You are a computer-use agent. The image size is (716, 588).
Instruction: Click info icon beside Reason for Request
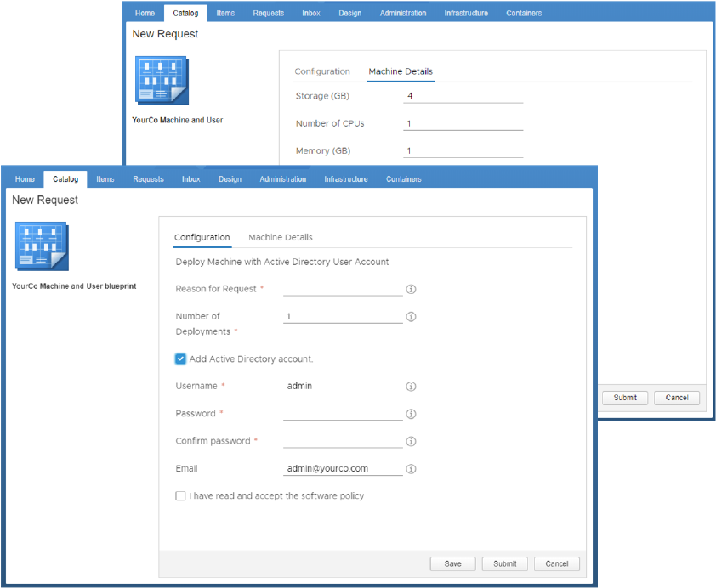coord(411,289)
